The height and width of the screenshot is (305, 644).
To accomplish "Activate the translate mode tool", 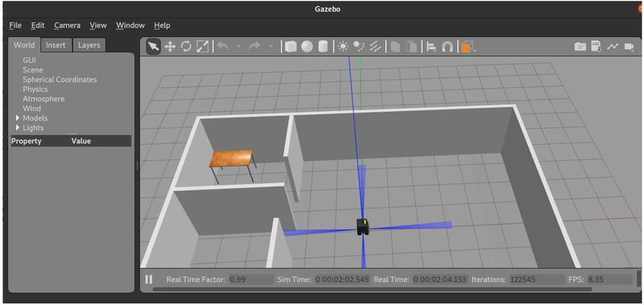I will pyautogui.click(x=170, y=47).
